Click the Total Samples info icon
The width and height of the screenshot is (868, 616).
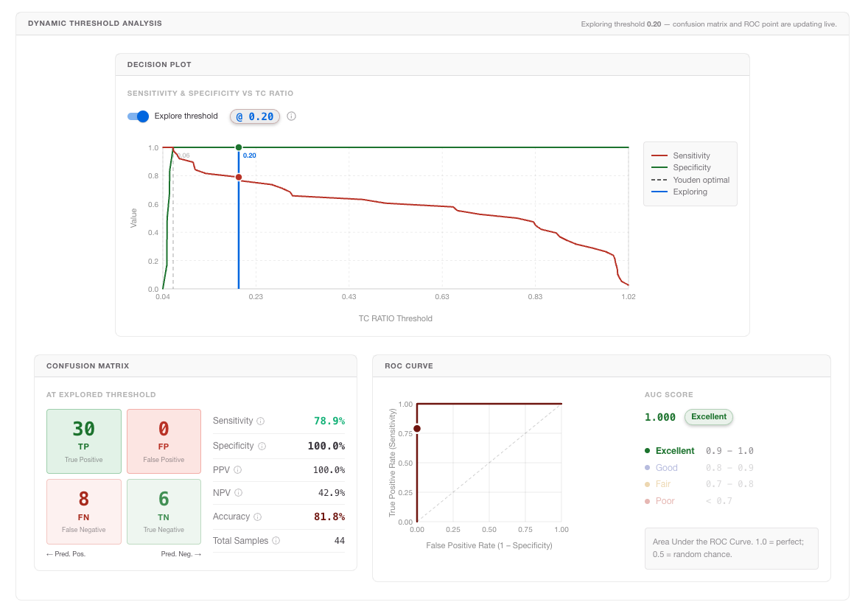(276, 541)
